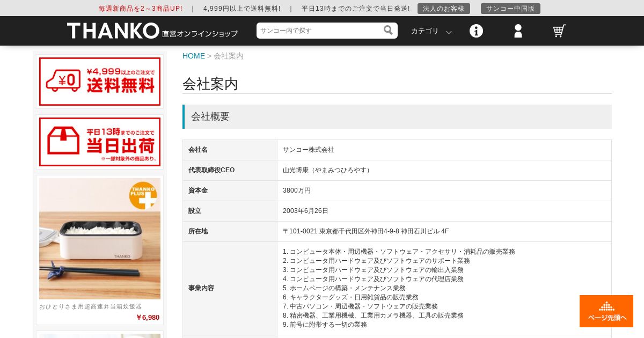Viewport: 644px width, 338px height.
Task: Select the 代表取締役CEO header cell
Action: pos(230,170)
